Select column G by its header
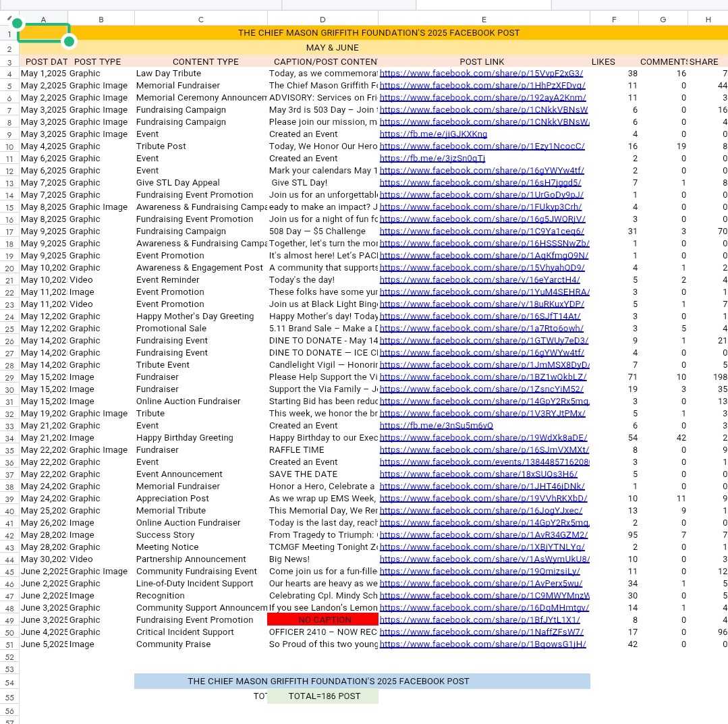Screen dimensions: 728x724 pyautogui.click(x=663, y=20)
